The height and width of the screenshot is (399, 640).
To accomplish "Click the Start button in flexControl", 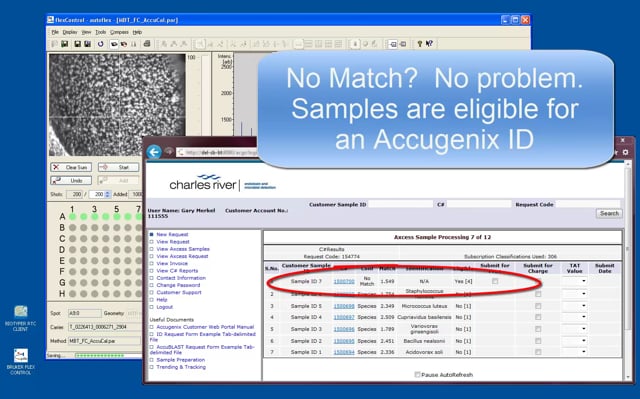I will click(118, 167).
